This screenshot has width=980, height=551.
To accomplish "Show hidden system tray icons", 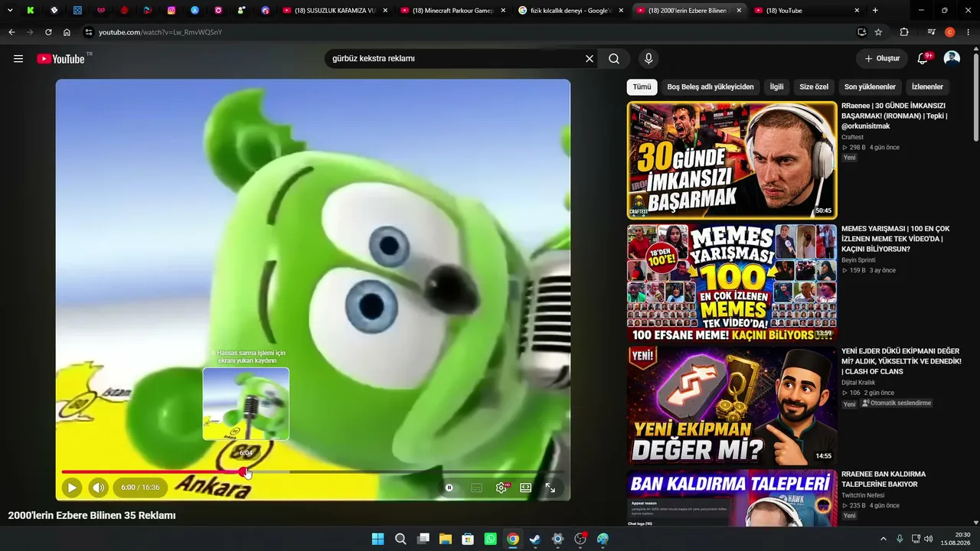I will [x=883, y=539].
